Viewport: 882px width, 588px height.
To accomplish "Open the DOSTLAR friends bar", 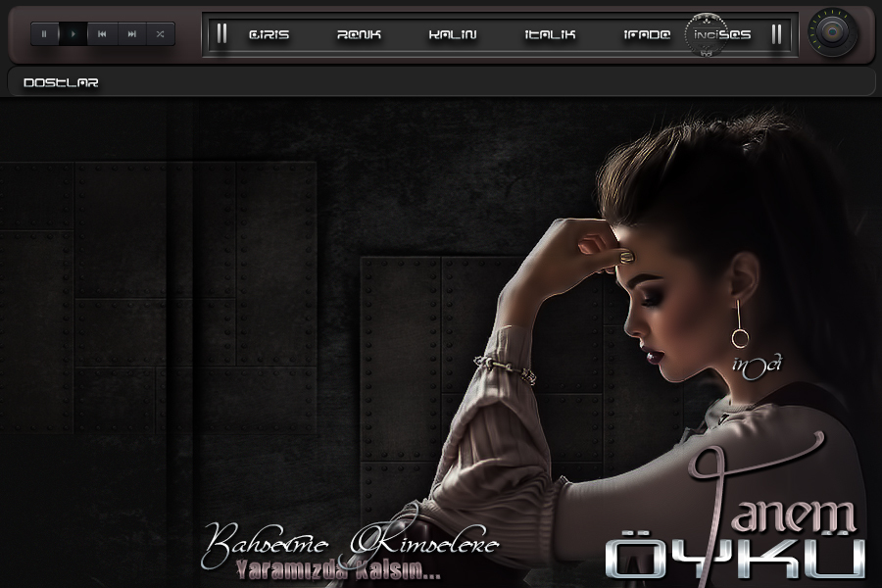I will (61, 83).
